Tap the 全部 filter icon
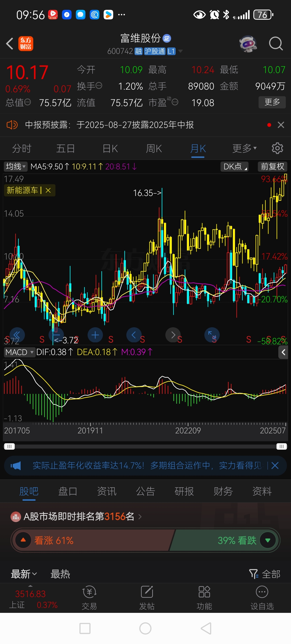This screenshot has width=291, height=644. click(x=265, y=574)
